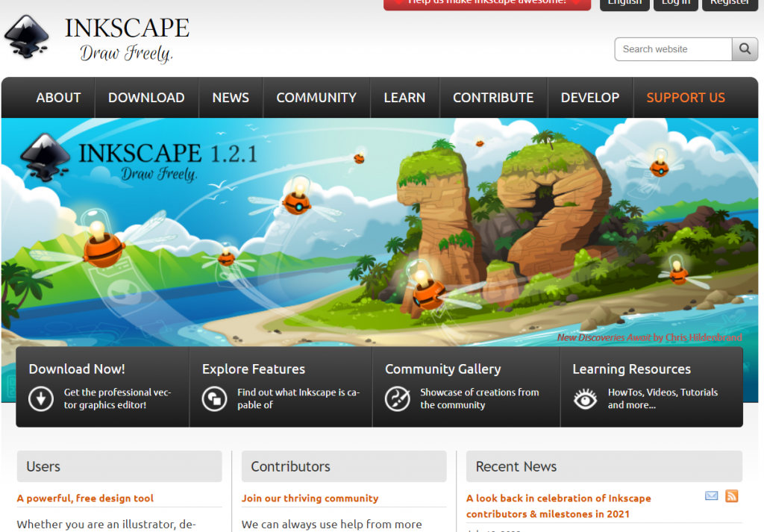
Task: Click "A powerful, free design tool" link
Action: click(85, 498)
